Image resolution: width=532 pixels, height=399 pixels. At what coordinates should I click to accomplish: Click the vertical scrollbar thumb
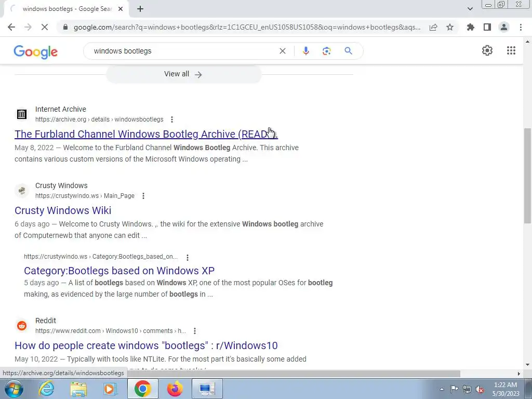(528, 176)
